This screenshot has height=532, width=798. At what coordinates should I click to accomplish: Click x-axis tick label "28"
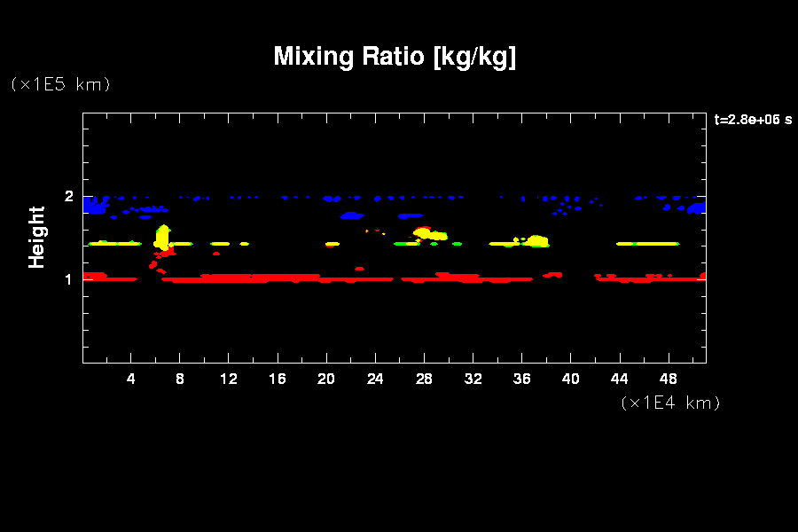424,379
